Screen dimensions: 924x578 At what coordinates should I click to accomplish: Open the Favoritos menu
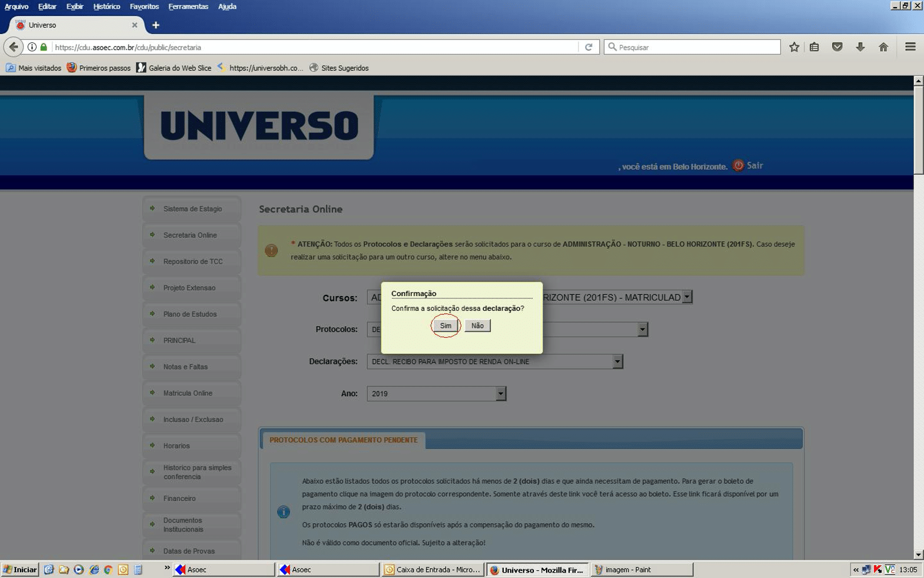144,6
